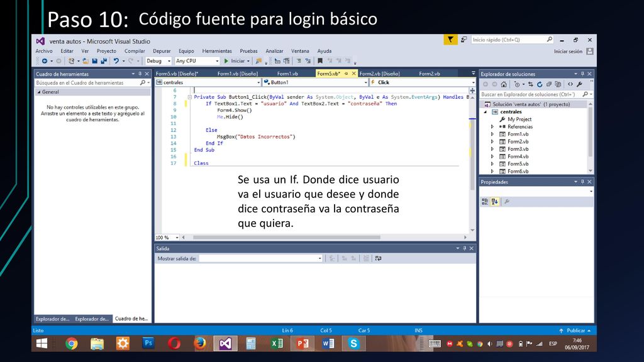
Task: Click the uncomment selected lines icon
Action: pos(308,61)
